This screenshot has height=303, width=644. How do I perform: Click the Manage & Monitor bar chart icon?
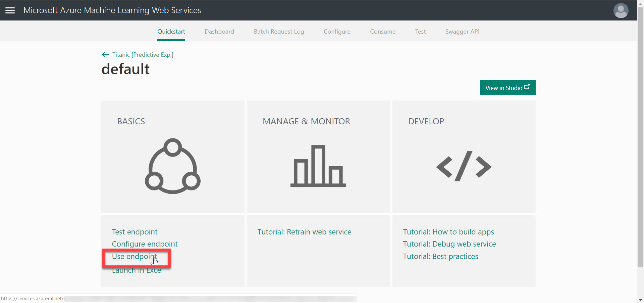pos(318,166)
